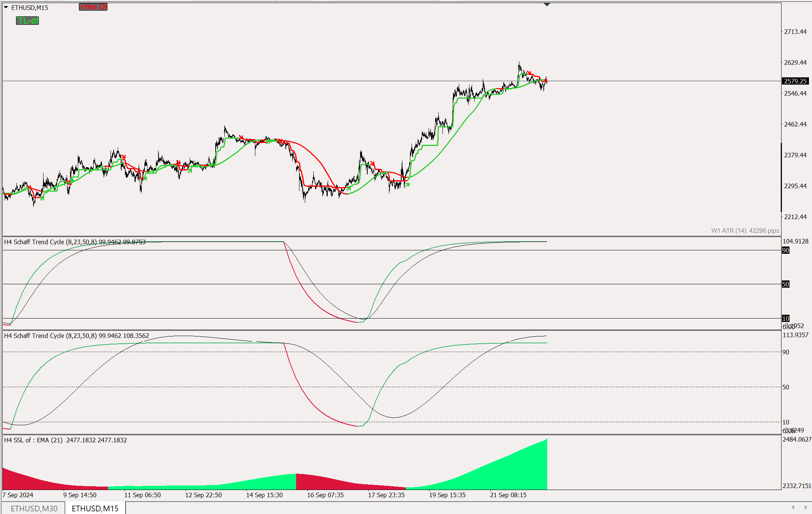Image resolution: width=812 pixels, height=514 pixels.
Task: Click the vertical black bar on price scale
Action: [x=782, y=177]
